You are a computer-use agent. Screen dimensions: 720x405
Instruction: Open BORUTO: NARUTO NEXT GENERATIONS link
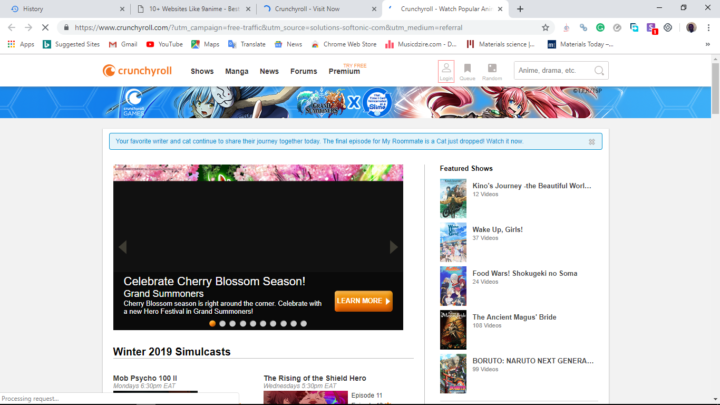(x=533, y=360)
